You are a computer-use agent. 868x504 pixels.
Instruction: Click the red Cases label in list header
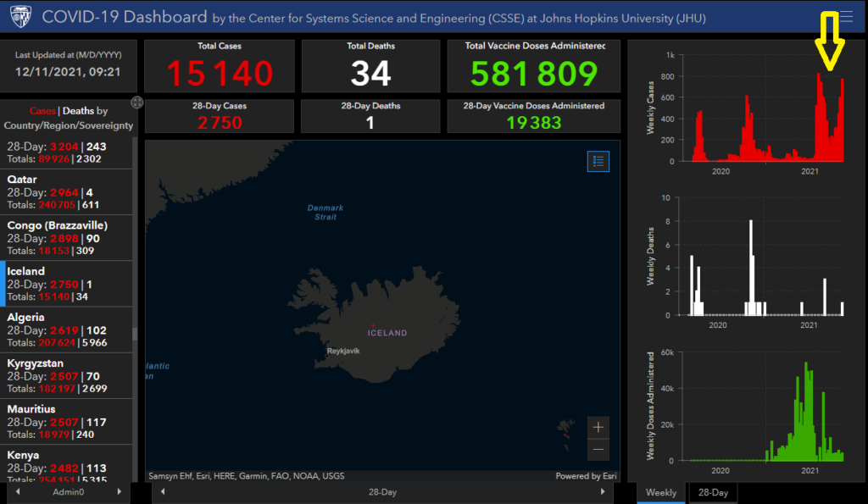click(x=42, y=111)
